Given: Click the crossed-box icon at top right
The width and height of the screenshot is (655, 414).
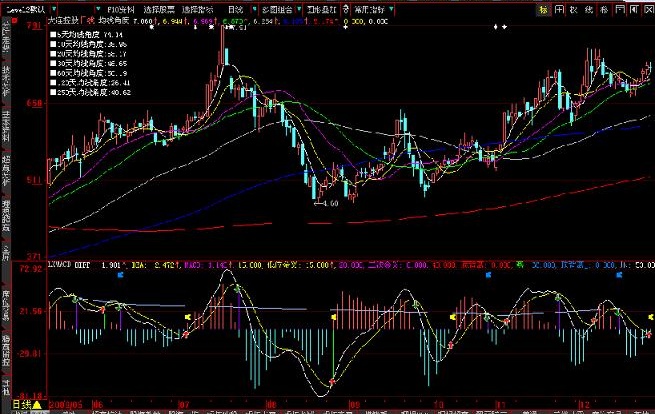Looking at the screenshot, I should tap(649, 9).
